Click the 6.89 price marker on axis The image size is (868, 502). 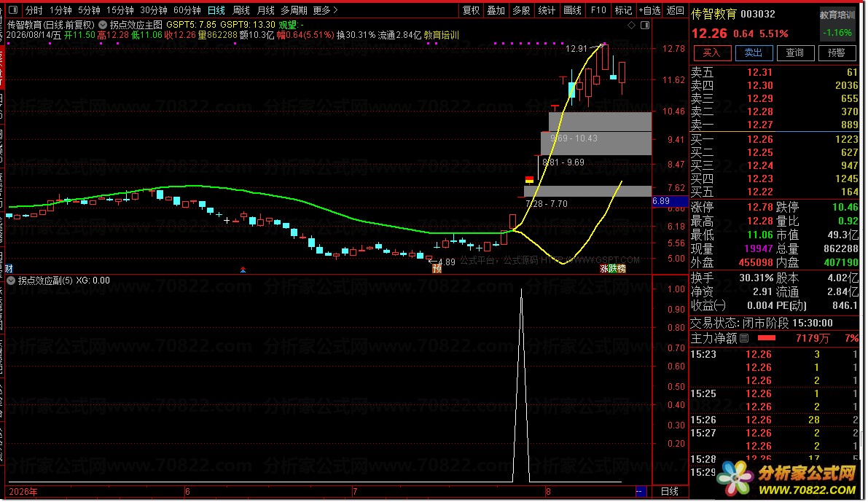[670, 201]
